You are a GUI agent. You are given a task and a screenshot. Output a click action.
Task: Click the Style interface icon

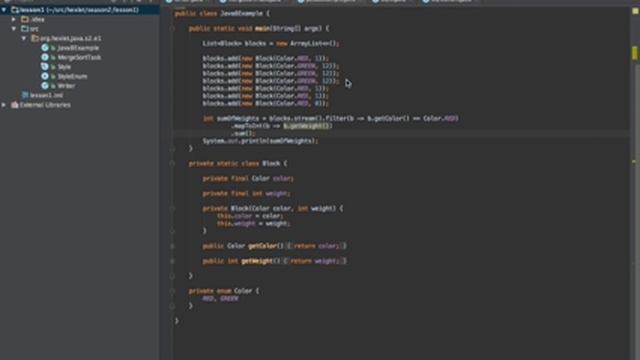tap(45, 67)
